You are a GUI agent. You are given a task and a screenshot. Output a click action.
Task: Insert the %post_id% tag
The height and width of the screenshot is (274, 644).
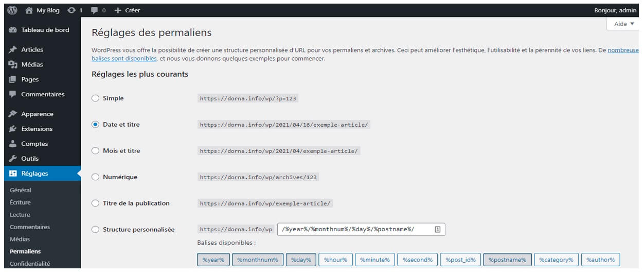click(x=460, y=260)
